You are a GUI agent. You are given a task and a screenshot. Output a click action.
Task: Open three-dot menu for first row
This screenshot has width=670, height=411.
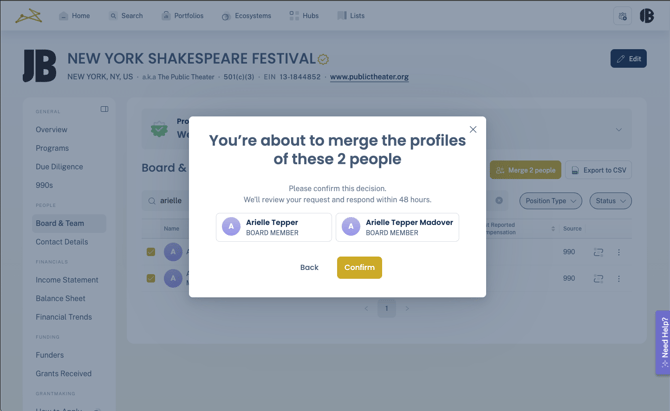pos(619,252)
